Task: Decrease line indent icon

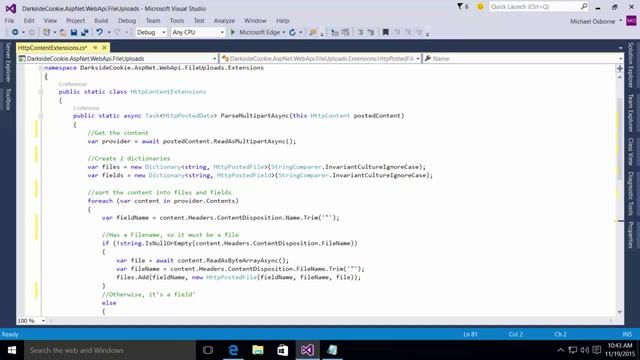Action: coord(360,32)
